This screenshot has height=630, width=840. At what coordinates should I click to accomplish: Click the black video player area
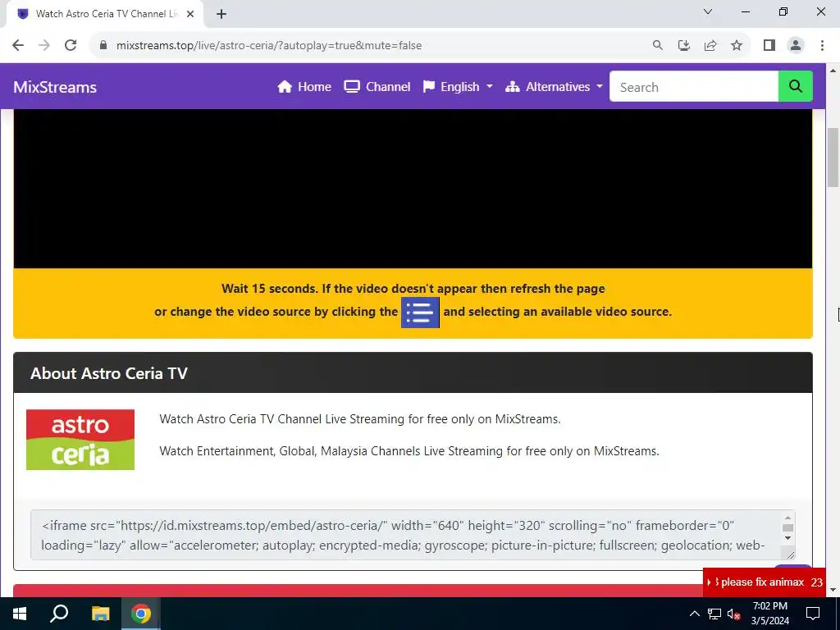coord(413,189)
